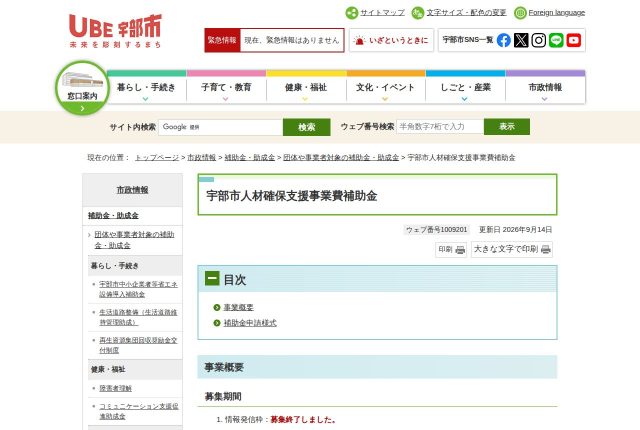Open 文字サイズ・配色の変更 settings
The width and height of the screenshot is (640, 430).
pyautogui.click(x=459, y=13)
